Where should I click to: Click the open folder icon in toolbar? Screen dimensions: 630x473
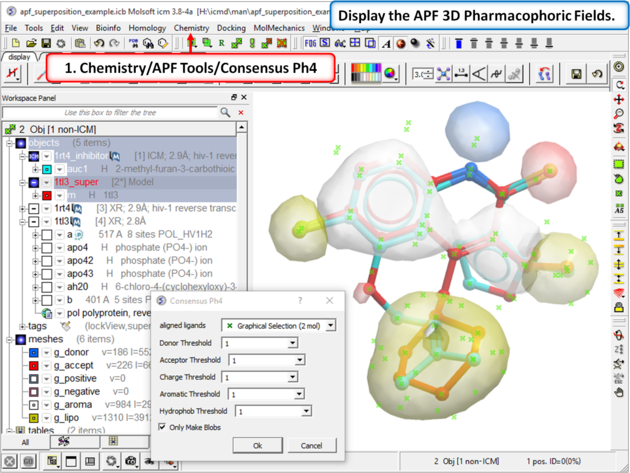pyautogui.click(x=31, y=44)
